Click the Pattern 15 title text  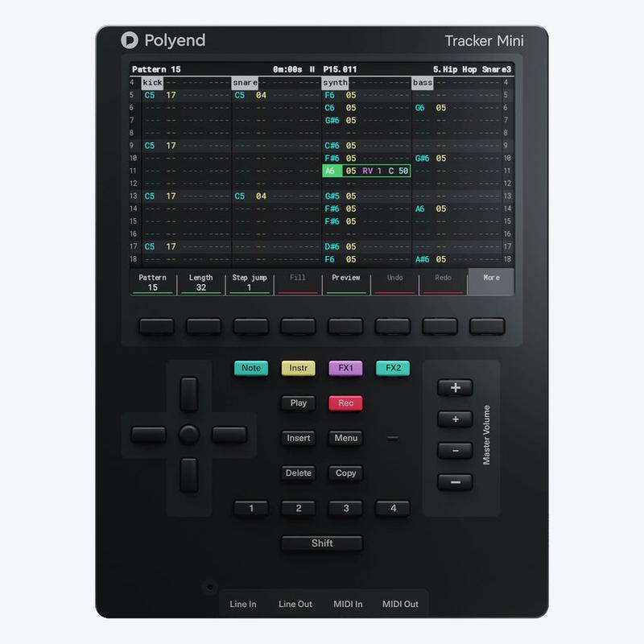156,69
